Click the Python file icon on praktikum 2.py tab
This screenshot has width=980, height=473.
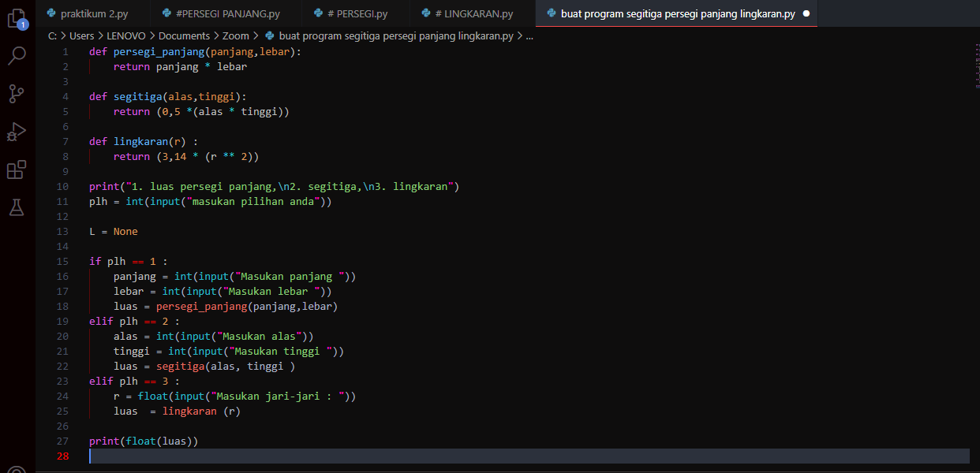[51, 13]
